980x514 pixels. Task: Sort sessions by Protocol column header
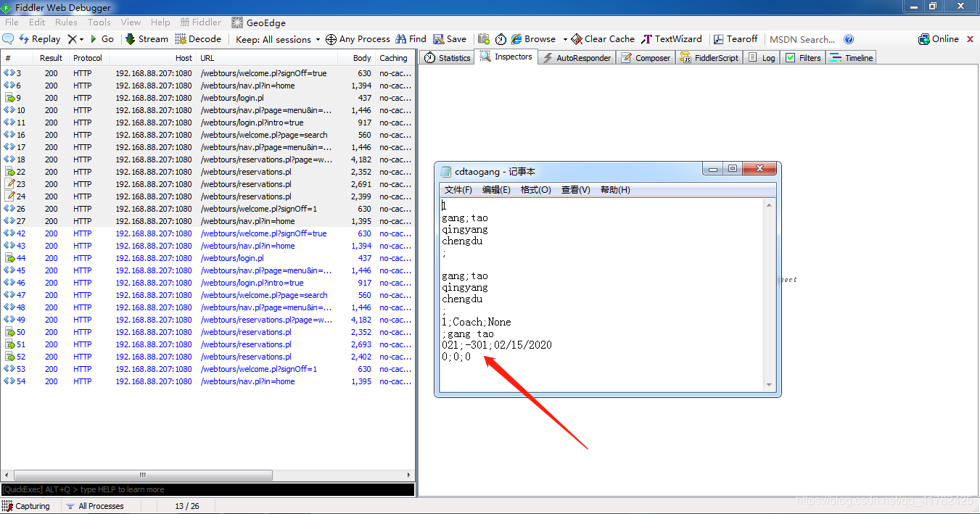[x=88, y=58]
